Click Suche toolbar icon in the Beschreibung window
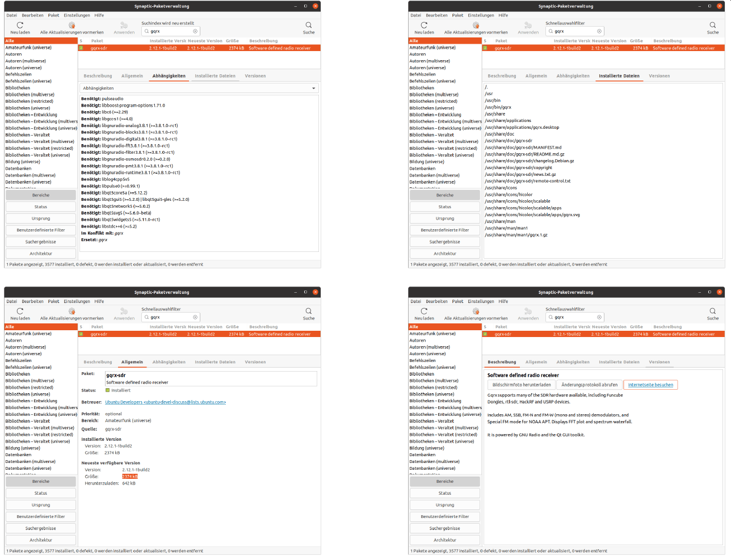The height and width of the screenshot is (560, 731). tap(713, 311)
